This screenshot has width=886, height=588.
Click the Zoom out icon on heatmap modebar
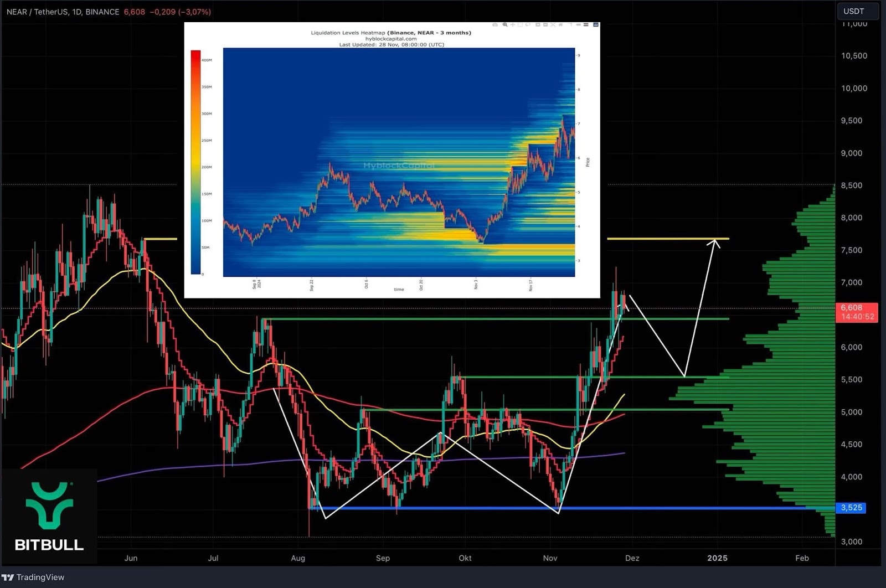[x=545, y=25]
